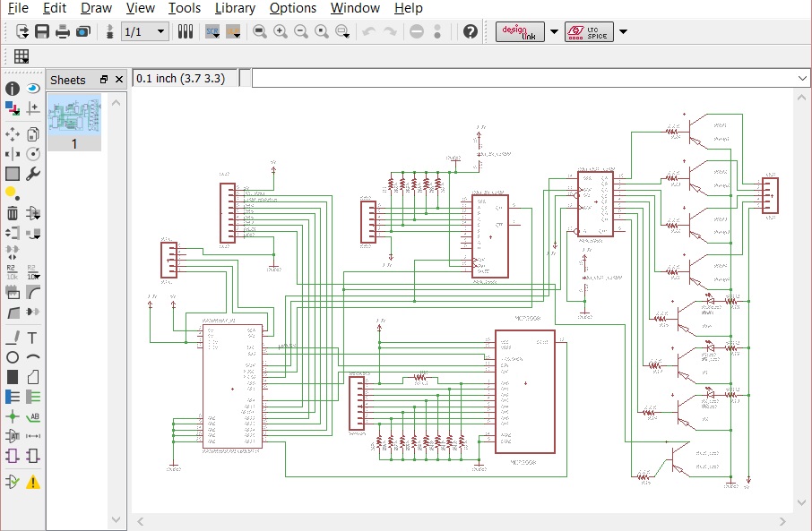This screenshot has width=812, height=531.
Task: Undo the last schematic edit
Action: 370,31
